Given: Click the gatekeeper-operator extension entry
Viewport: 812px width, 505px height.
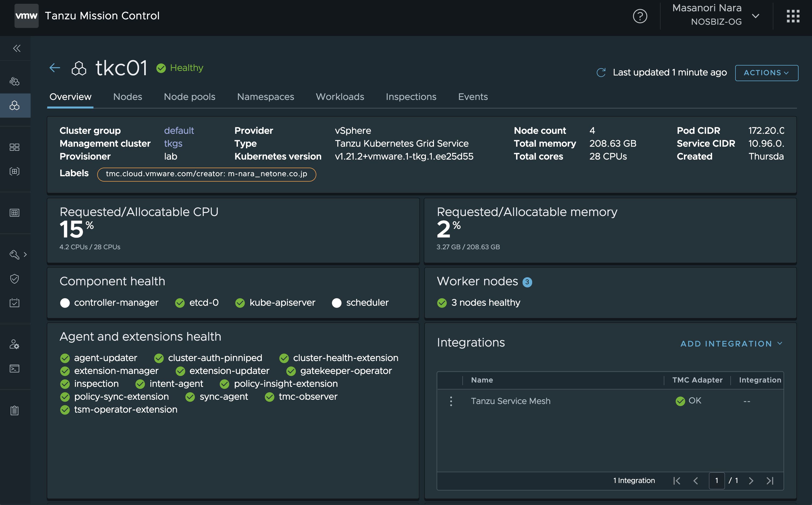Looking at the screenshot, I should click(x=339, y=371).
